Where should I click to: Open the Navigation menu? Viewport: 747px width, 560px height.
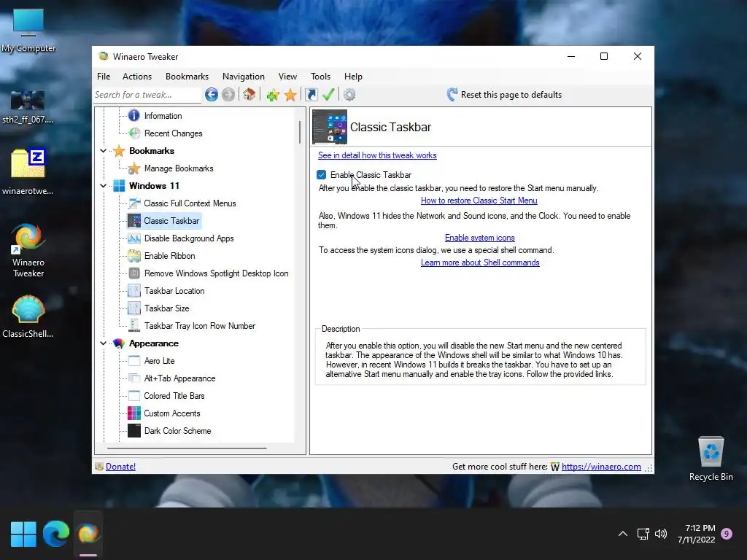coord(244,76)
